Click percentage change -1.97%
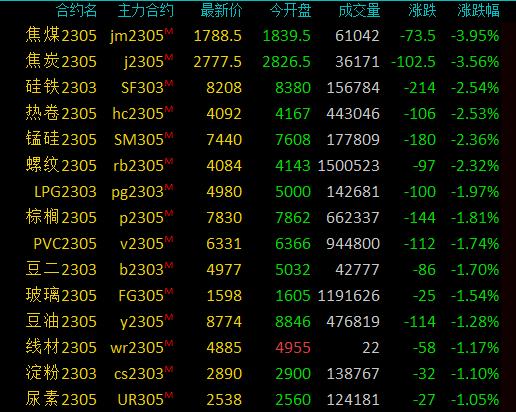 pos(475,192)
